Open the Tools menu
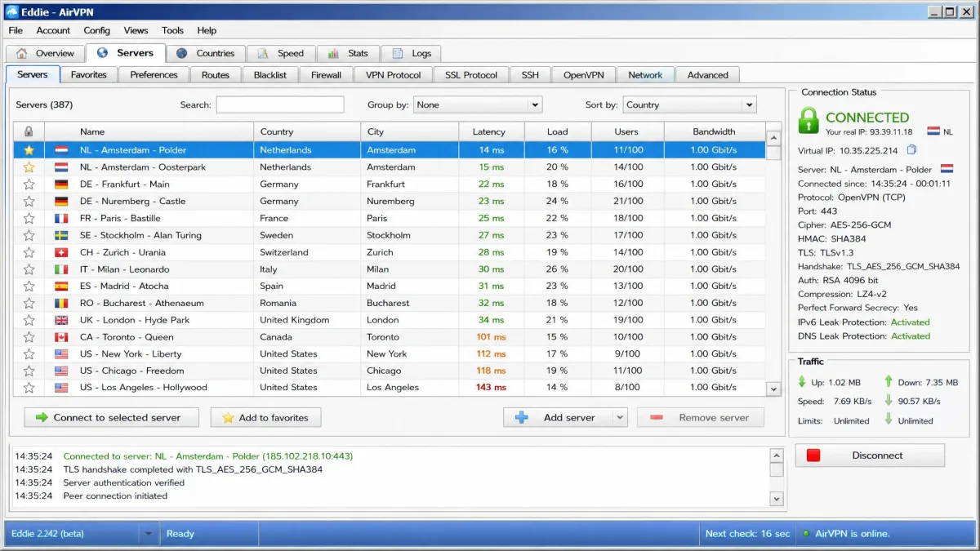Viewport: 980px width, 551px height. click(172, 30)
